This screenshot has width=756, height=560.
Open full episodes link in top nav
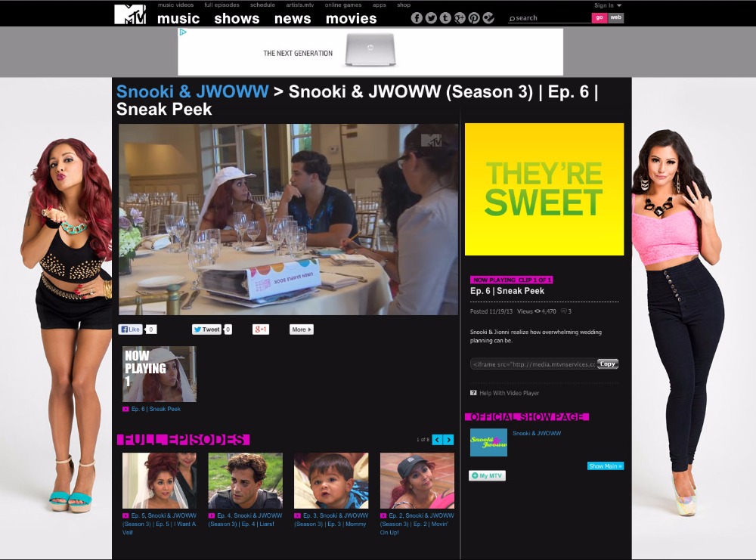(x=222, y=5)
